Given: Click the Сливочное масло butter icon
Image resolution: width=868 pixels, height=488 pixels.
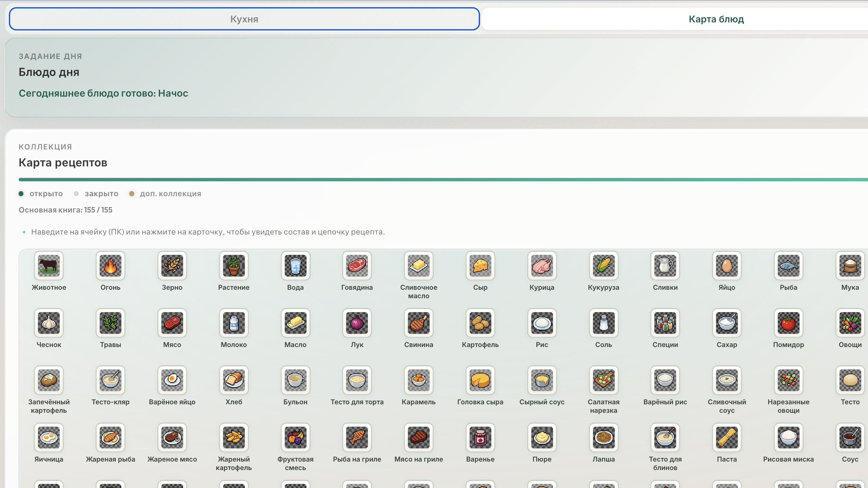Looking at the screenshot, I should (419, 266).
